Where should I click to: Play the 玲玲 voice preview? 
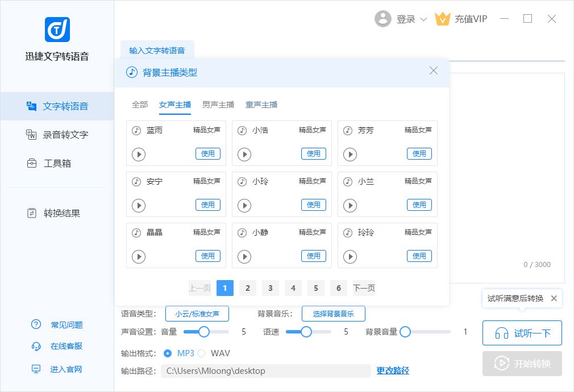pos(350,257)
